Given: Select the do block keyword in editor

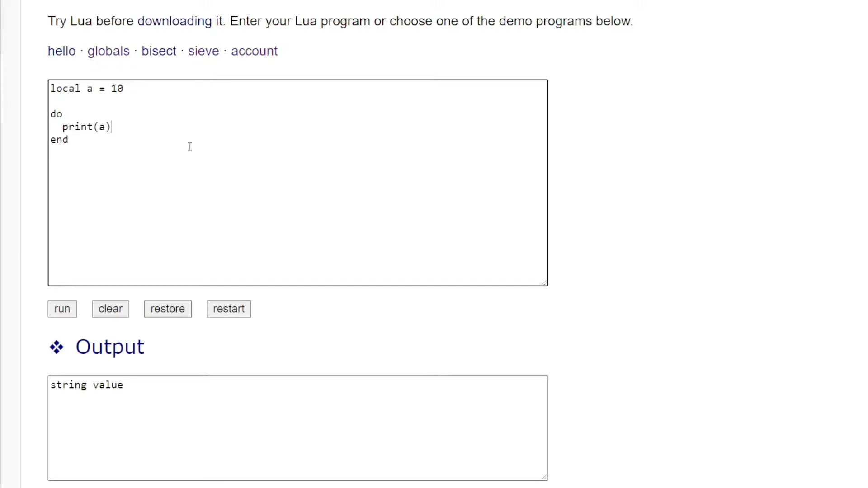Looking at the screenshot, I should pos(56,114).
